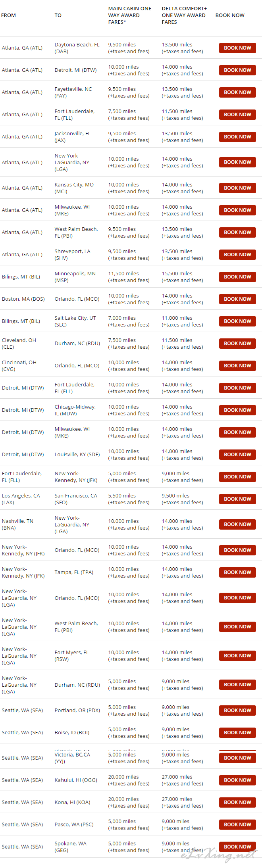Book Detroit to Chicago-Midway route
Viewport: 262px width, 868px height.
(x=237, y=410)
